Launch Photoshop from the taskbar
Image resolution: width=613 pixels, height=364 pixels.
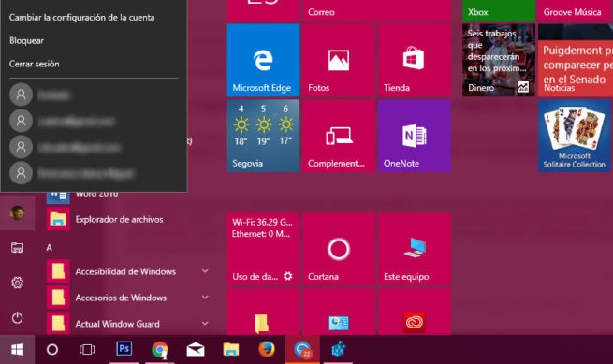pyautogui.click(x=124, y=350)
